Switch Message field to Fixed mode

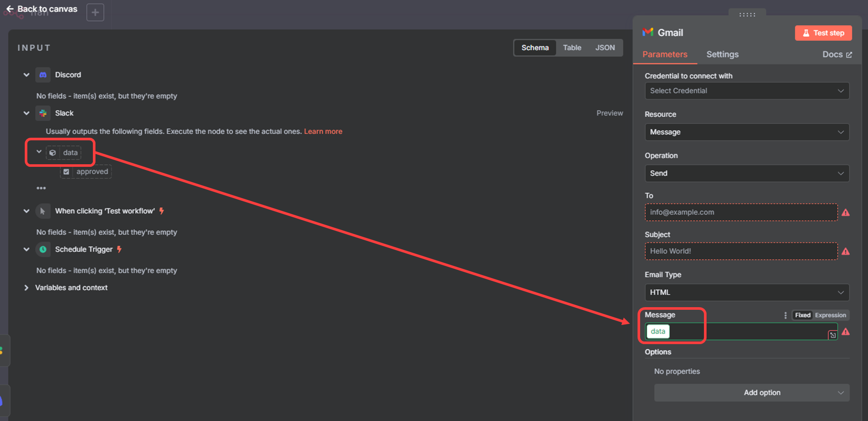click(802, 315)
